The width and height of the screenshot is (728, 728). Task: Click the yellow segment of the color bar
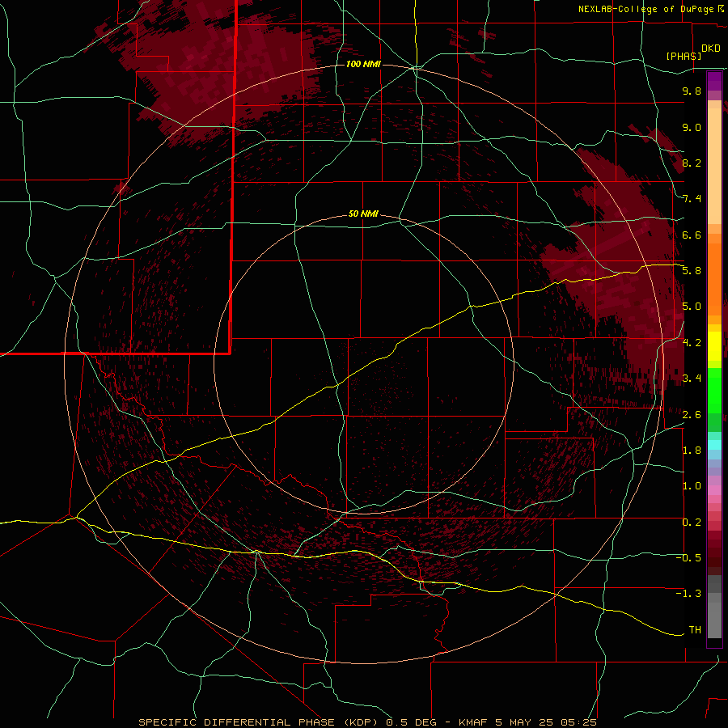point(714,346)
